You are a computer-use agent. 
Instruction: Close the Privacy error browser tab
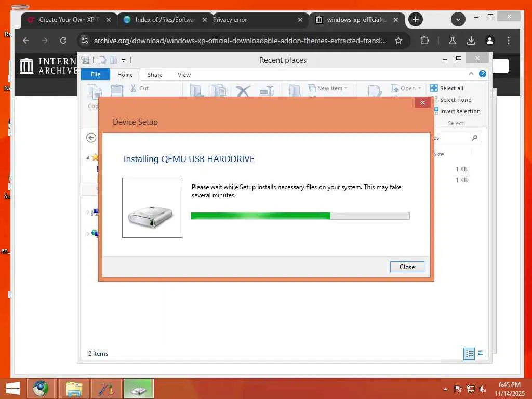[300, 20]
